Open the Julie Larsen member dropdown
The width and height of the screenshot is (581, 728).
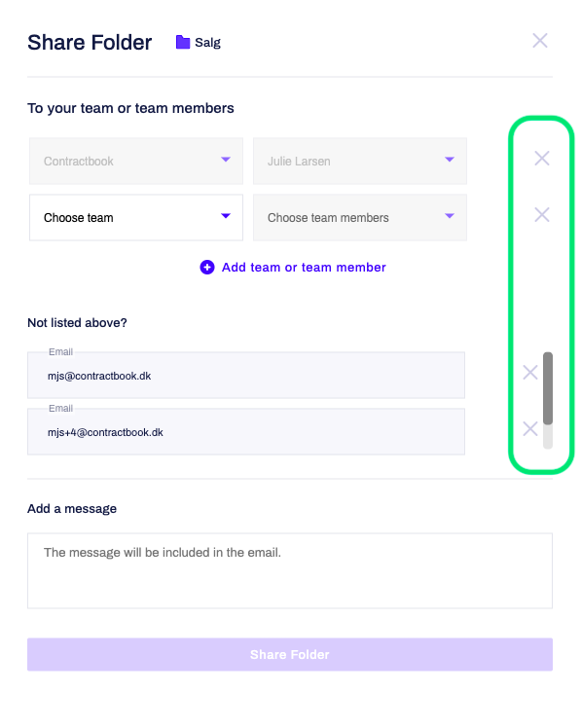point(360,162)
